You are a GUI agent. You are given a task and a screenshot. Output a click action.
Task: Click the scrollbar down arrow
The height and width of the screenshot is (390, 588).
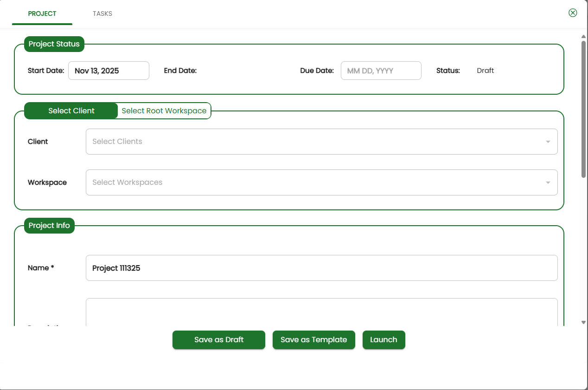583,322
